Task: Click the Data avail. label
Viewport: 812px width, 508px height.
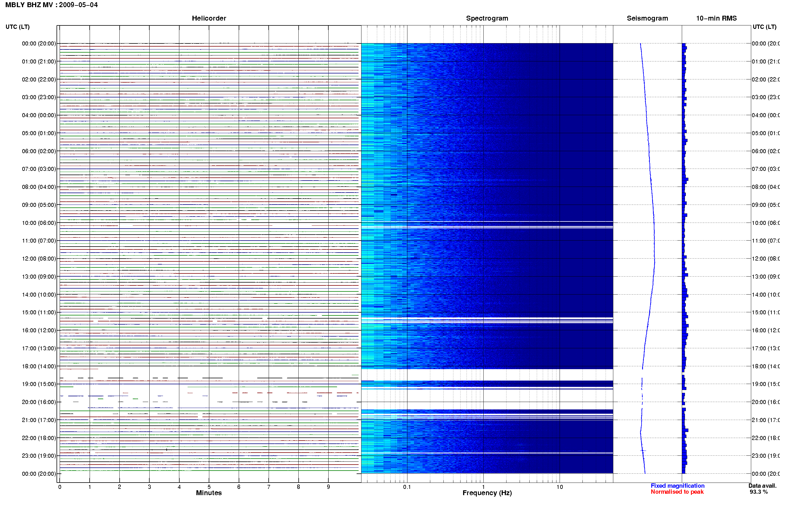Action: (762, 486)
